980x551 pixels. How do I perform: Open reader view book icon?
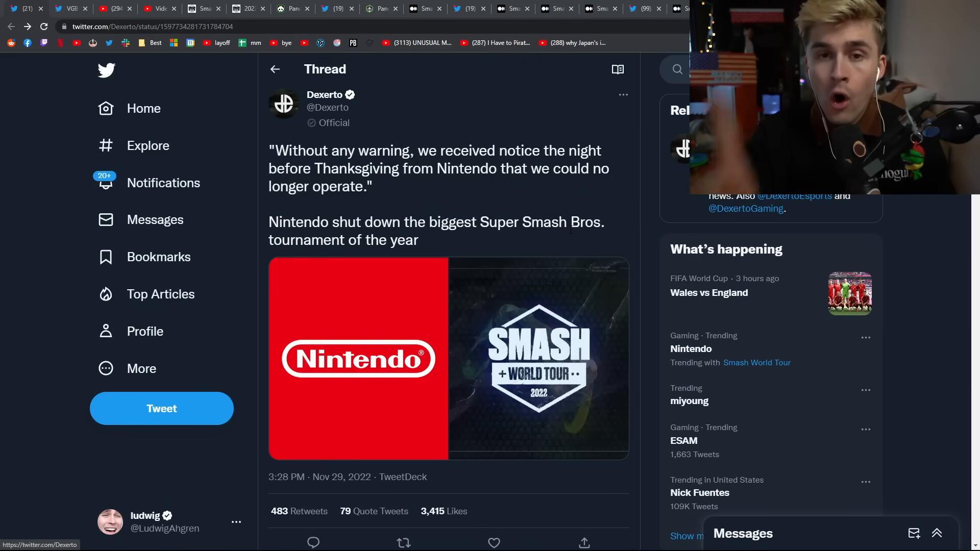click(618, 69)
